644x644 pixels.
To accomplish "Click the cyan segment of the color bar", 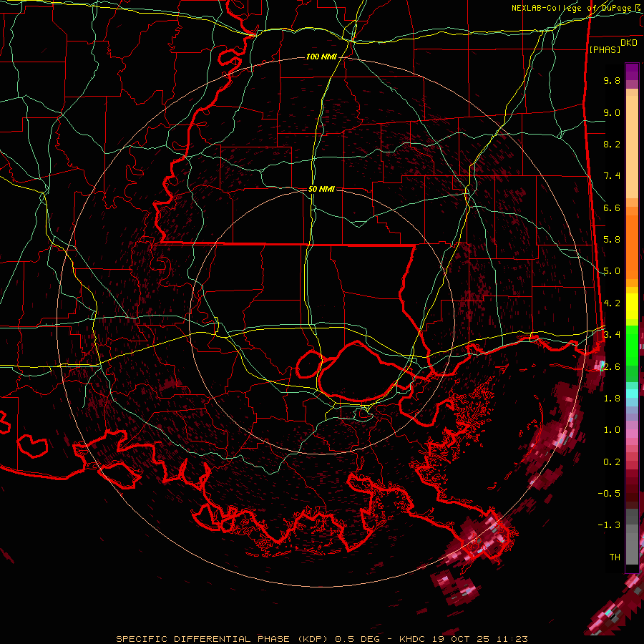I will [x=632, y=394].
